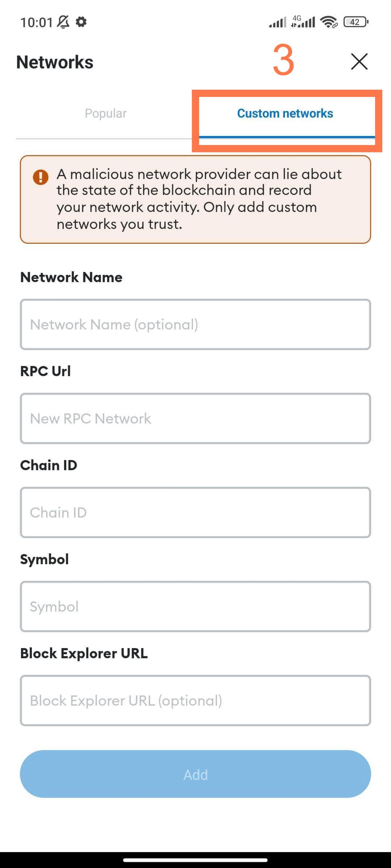Focus the Network Name input field
This screenshot has width=391, height=868.
[x=195, y=324]
